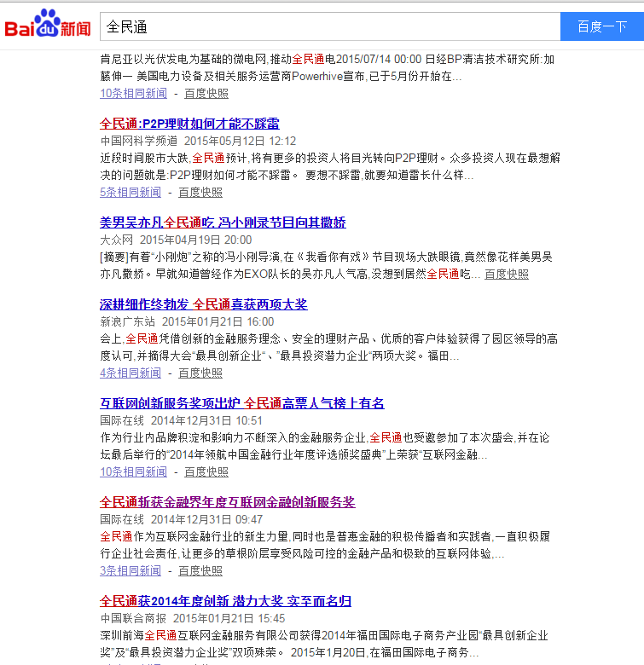The width and height of the screenshot is (644, 665).
Task: Click source text 新浪广东站 2015年01月21日 16:00
Action: (x=187, y=321)
